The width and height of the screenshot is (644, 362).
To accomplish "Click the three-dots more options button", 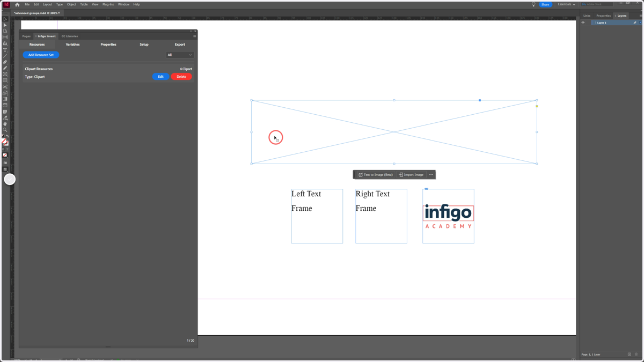I will point(431,175).
